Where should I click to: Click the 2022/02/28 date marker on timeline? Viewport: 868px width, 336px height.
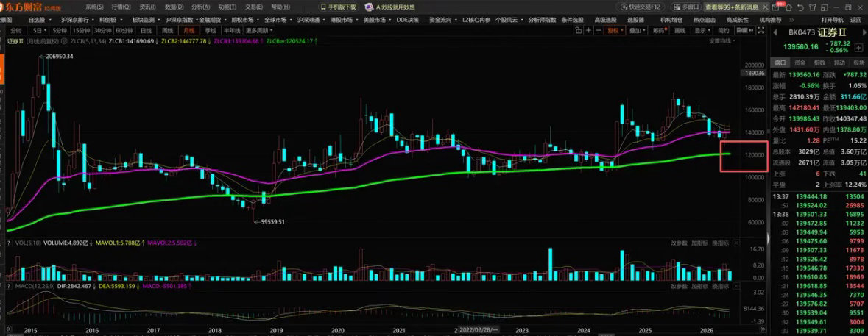click(x=479, y=329)
